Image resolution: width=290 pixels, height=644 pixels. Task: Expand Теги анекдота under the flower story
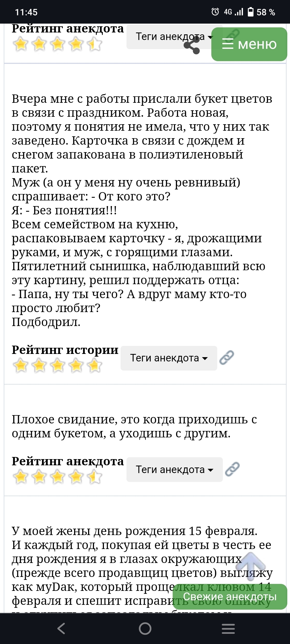click(x=169, y=358)
